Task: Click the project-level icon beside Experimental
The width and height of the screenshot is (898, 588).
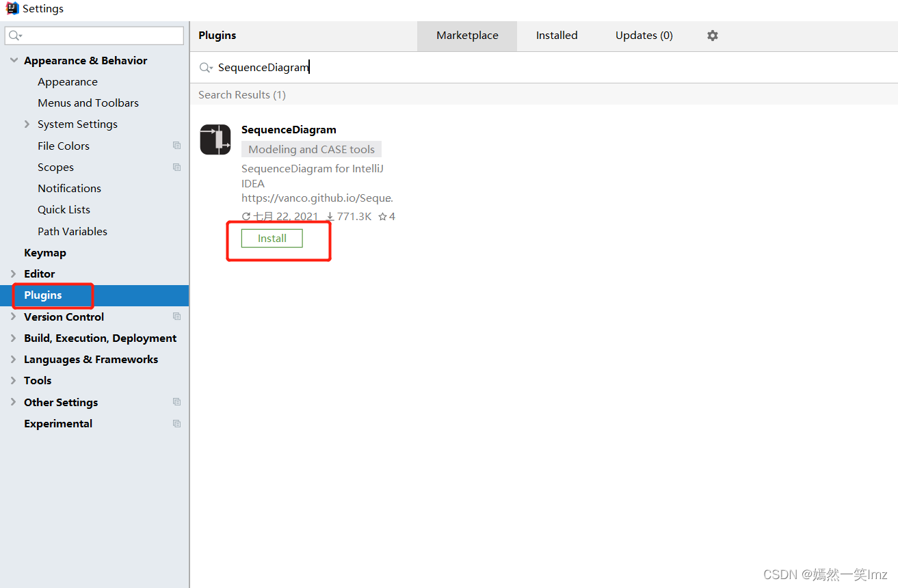Action: 177,423
